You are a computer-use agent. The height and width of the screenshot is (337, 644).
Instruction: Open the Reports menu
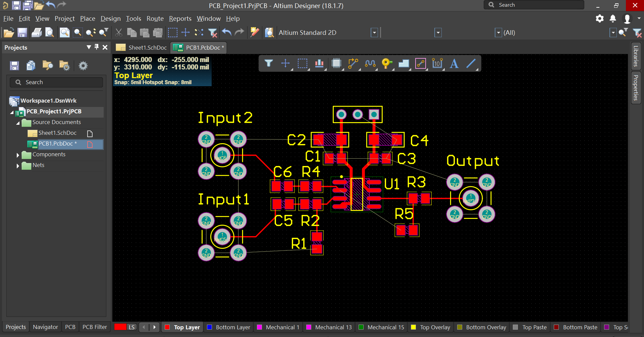[180, 18]
